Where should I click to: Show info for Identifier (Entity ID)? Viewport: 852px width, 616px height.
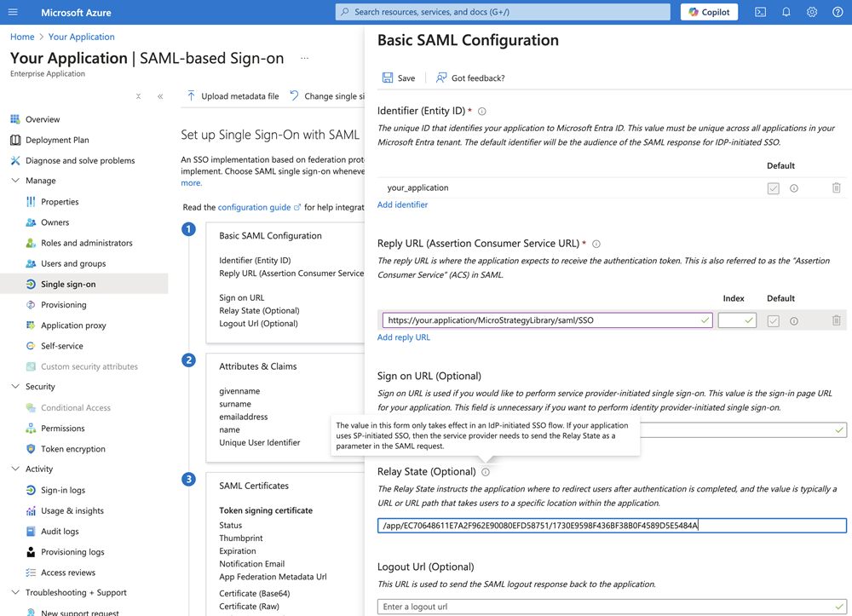point(482,112)
